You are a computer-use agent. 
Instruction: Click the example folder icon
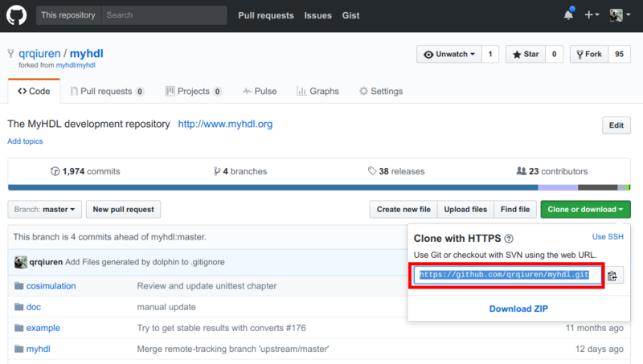point(18,328)
